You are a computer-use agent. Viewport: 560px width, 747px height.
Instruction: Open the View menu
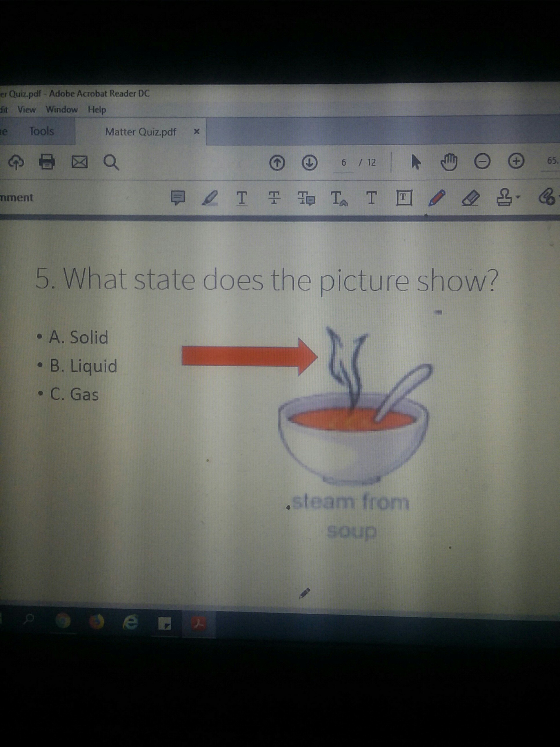[x=26, y=109]
